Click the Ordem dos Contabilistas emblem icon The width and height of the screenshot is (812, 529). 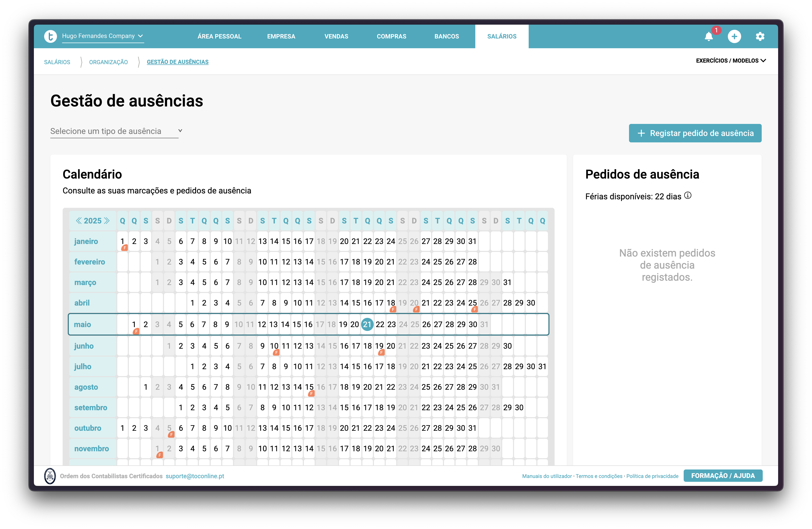coord(50,476)
